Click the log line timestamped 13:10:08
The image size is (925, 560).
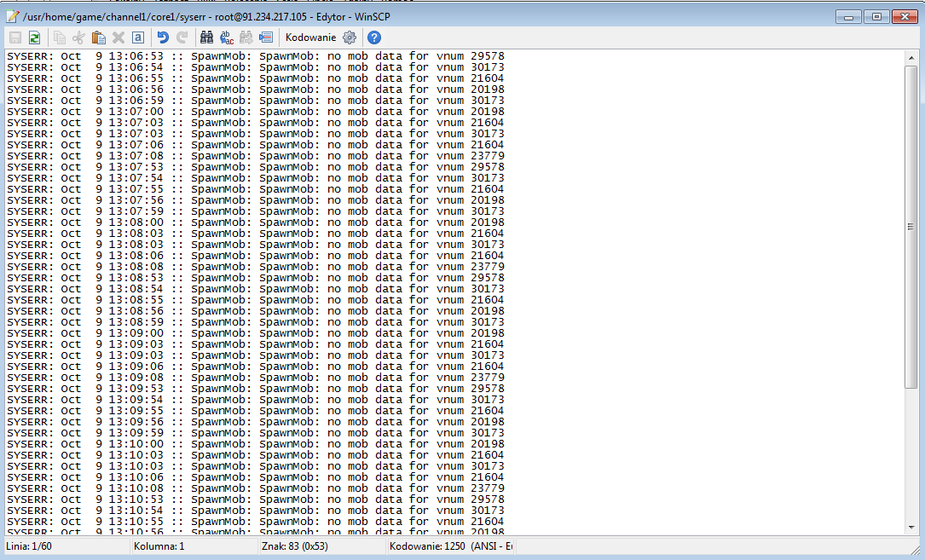pos(256,488)
